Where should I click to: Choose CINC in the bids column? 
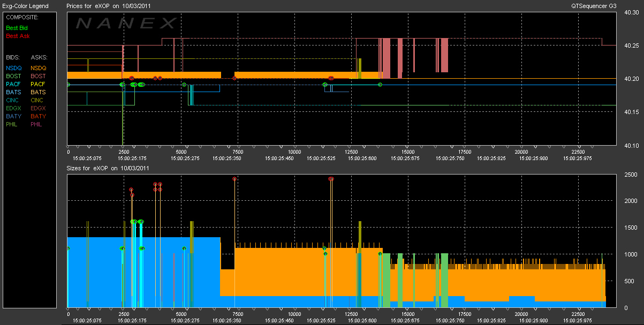[13, 100]
